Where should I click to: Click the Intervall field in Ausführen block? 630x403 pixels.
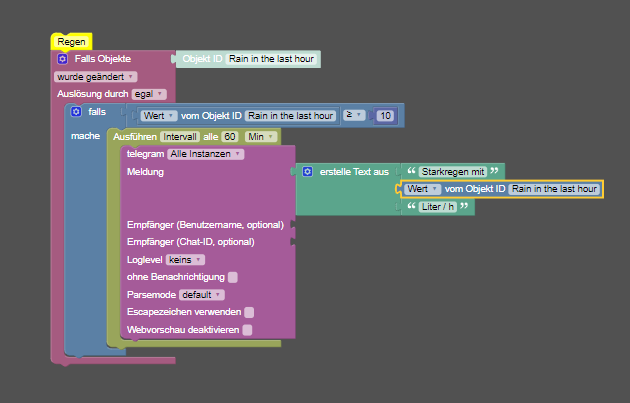click(x=180, y=137)
